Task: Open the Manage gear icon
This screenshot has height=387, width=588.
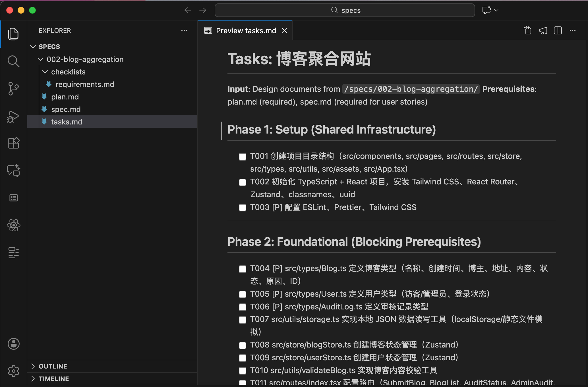Action: tap(13, 371)
